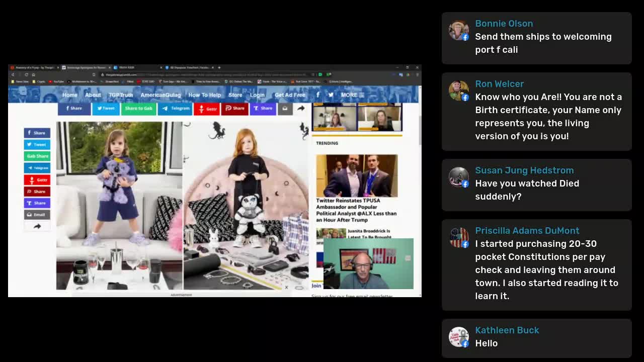Switch to the Facebook browser tab
Image resolution: width=644 pixels, height=362 pixels.
(190, 67)
